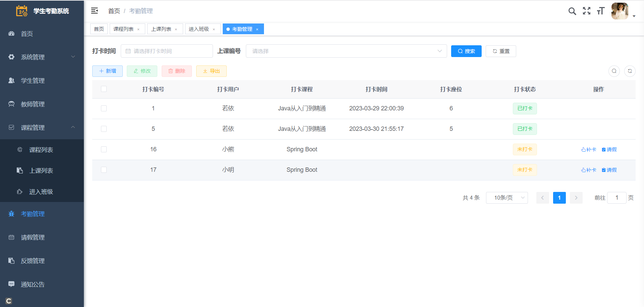
Task: Open the search magnifier in top bar
Action: [x=572, y=11]
